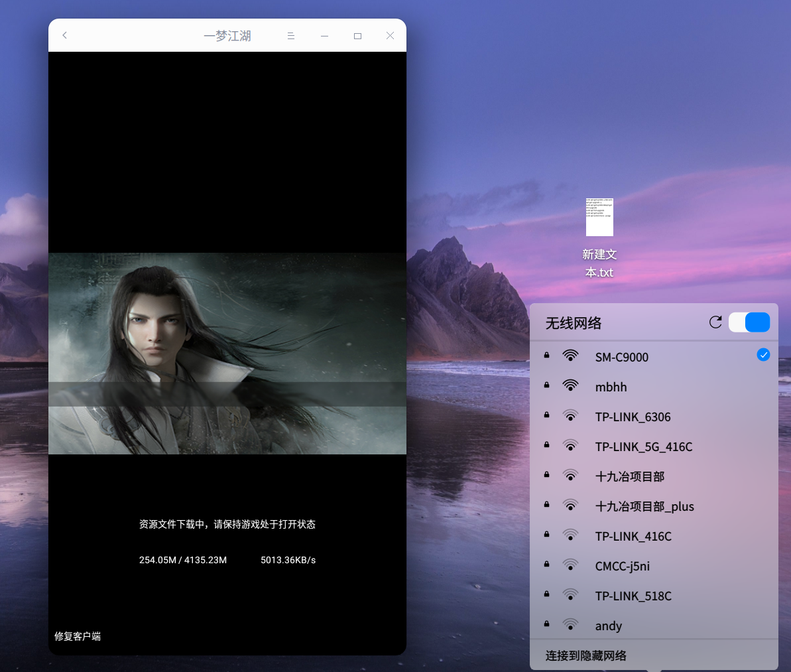Refresh the wireless network list

715,322
